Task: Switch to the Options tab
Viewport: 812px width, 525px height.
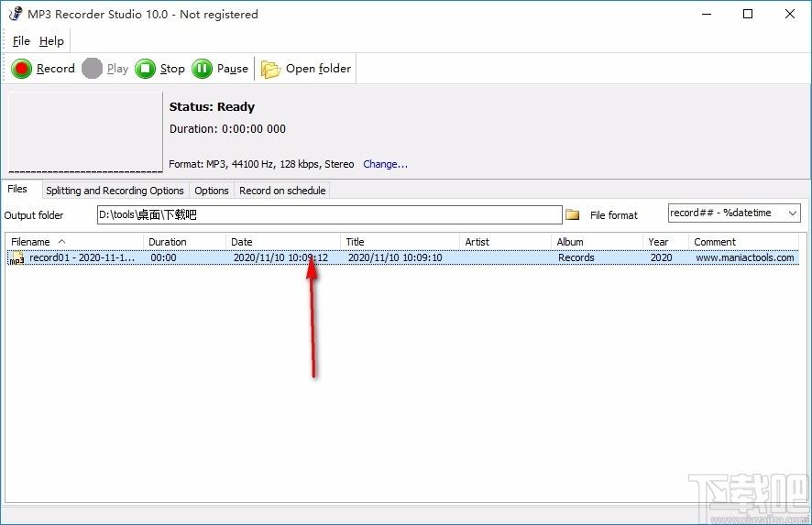Action: pos(212,191)
